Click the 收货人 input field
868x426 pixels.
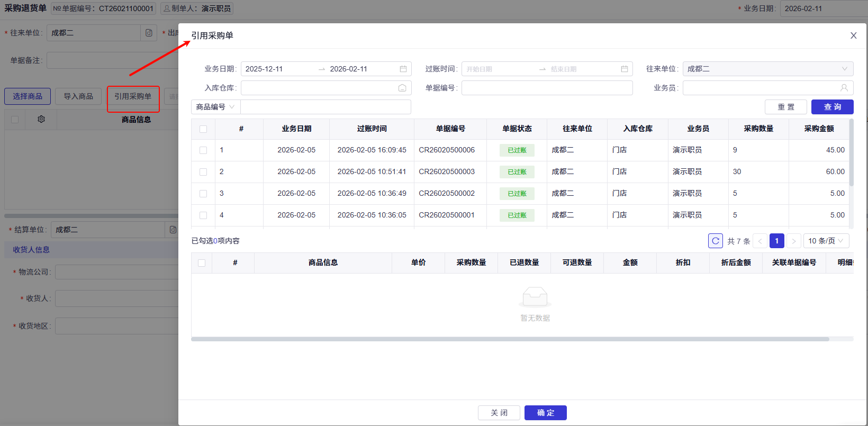click(116, 298)
